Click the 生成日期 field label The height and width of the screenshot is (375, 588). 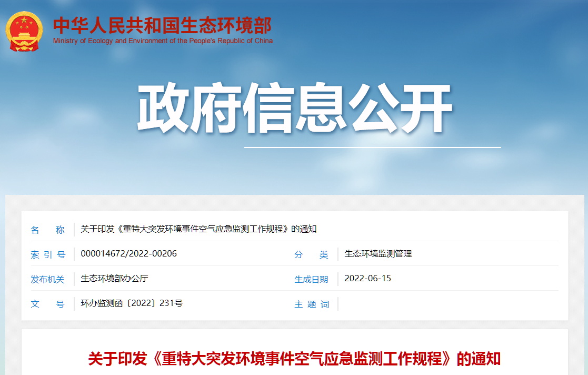coord(312,279)
